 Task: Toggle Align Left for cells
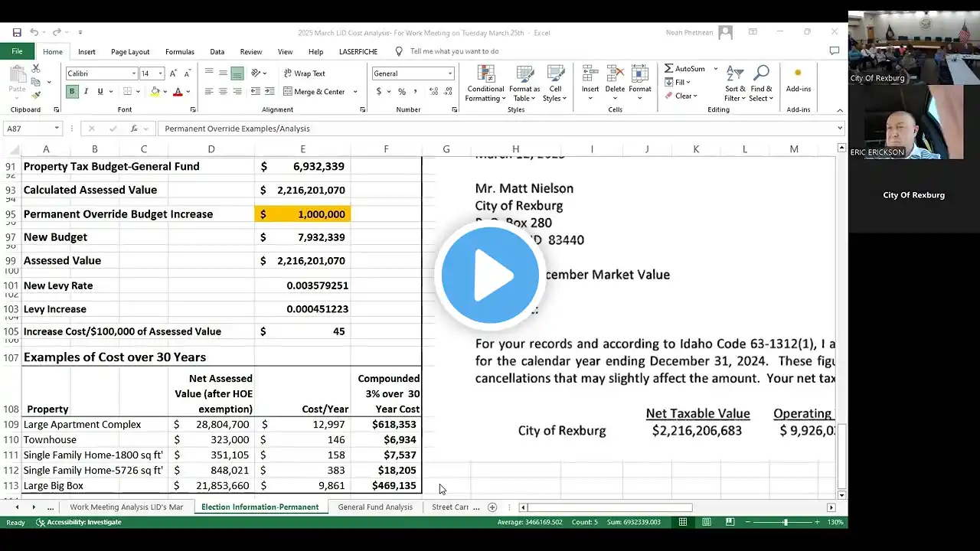209,91
